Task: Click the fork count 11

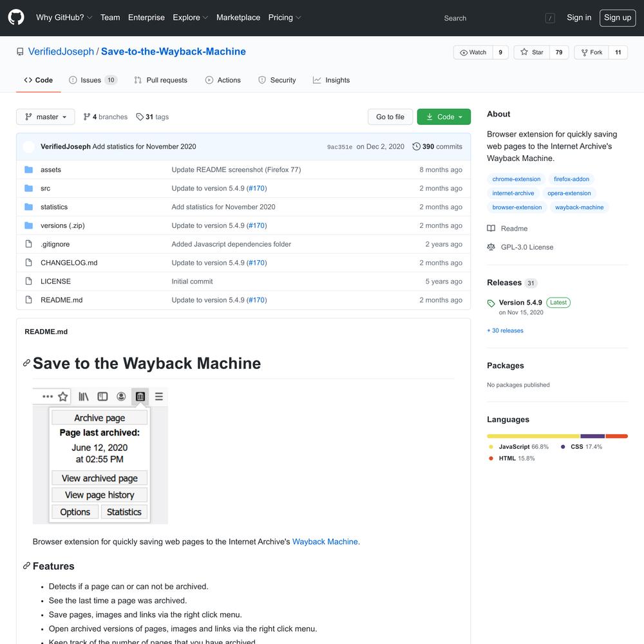Action: pos(618,52)
